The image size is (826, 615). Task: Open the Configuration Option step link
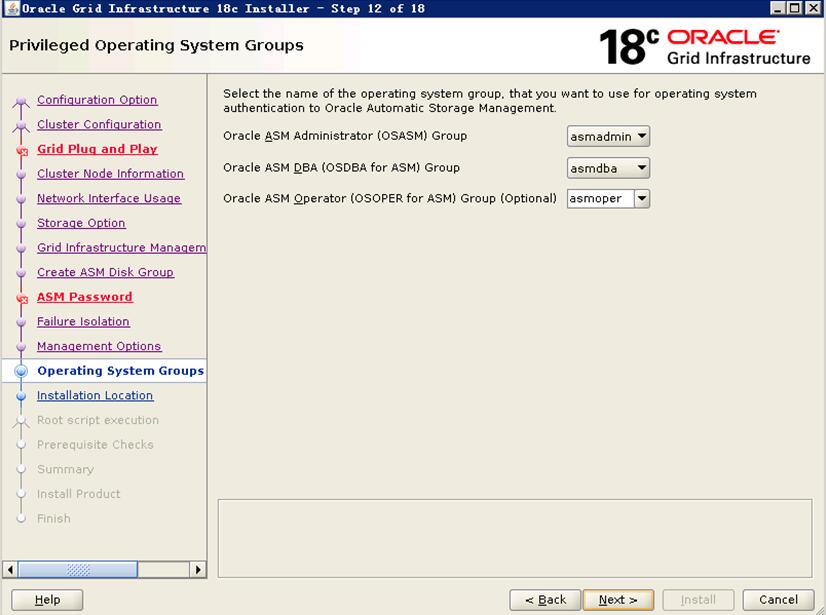tap(97, 100)
